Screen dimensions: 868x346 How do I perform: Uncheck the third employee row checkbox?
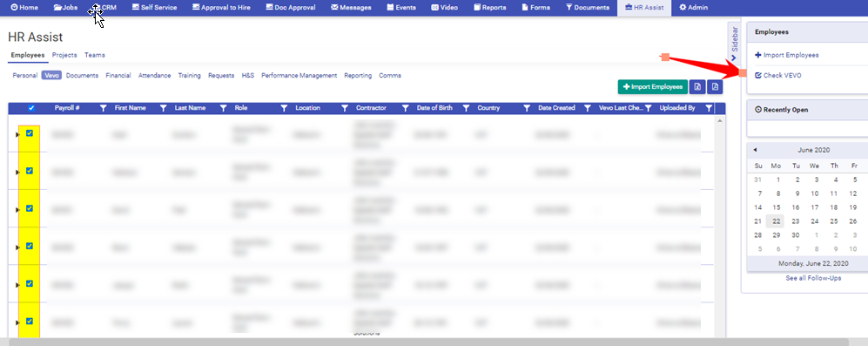[x=30, y=208]
